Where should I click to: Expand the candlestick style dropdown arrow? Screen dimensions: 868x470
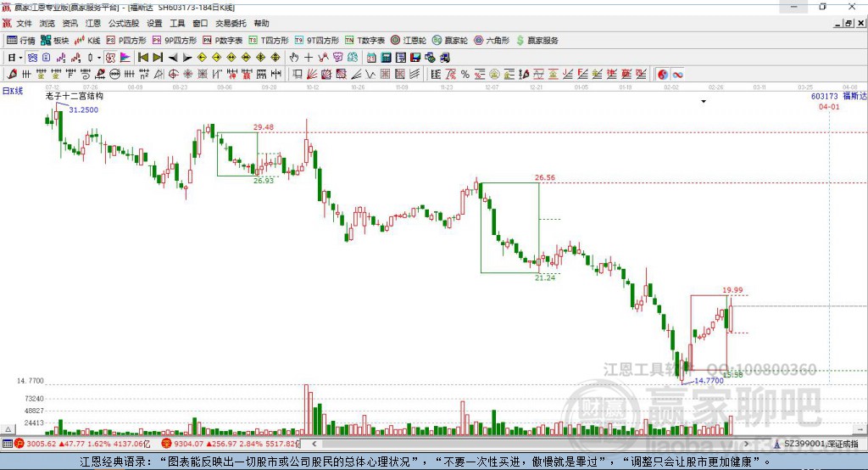[x=99, y=58]
